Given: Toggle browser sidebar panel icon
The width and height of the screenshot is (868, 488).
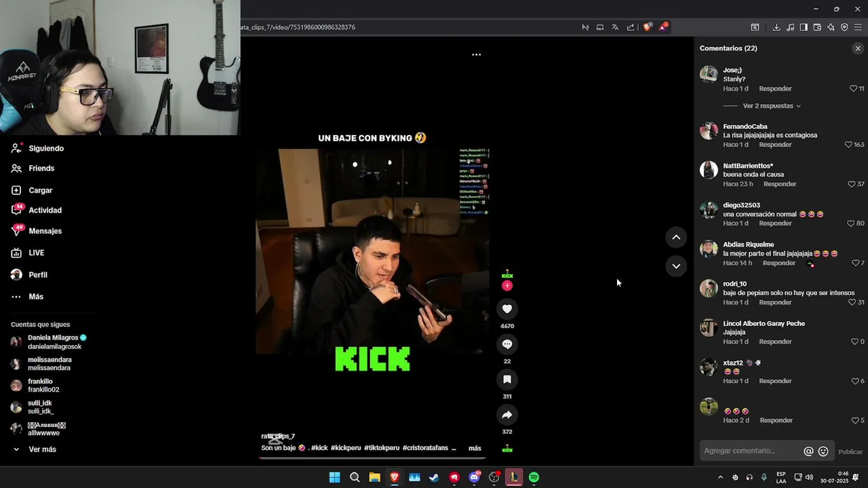Looking at the screenshot, I should (804, 27).
